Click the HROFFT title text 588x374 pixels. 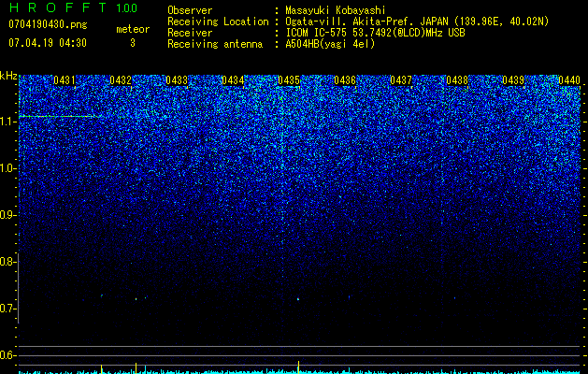[58, 7]
